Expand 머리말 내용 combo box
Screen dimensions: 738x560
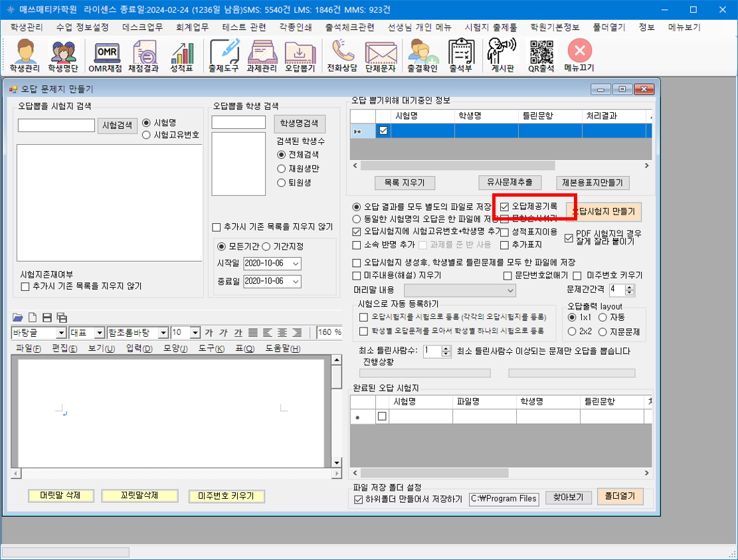510,290
